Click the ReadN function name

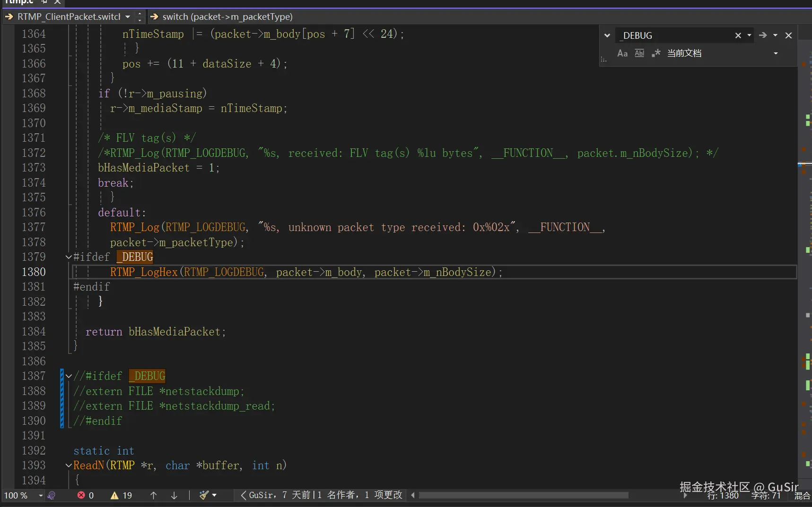pos(88,465)
